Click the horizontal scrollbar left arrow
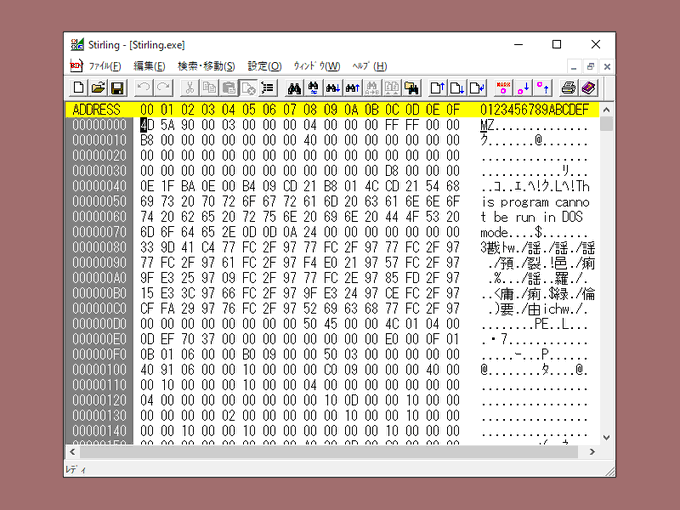Screen dimensions: 680x510 [x=72, y=452]
